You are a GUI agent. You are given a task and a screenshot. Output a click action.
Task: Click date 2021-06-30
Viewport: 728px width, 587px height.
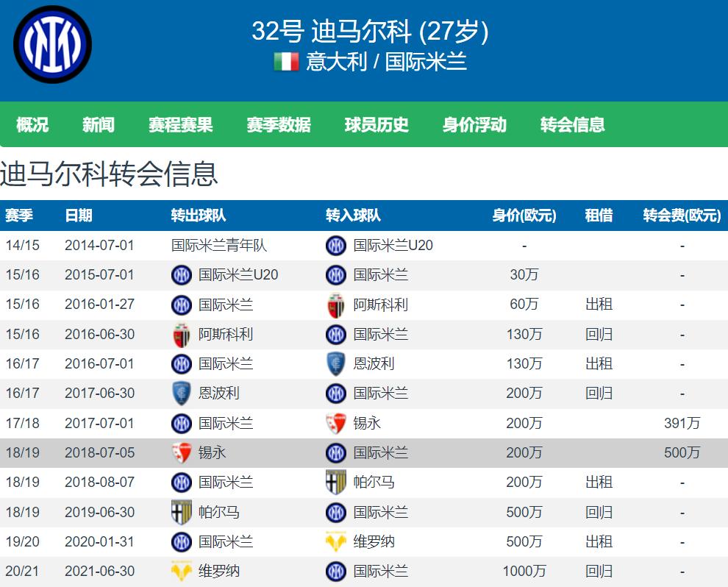(99, 572)
